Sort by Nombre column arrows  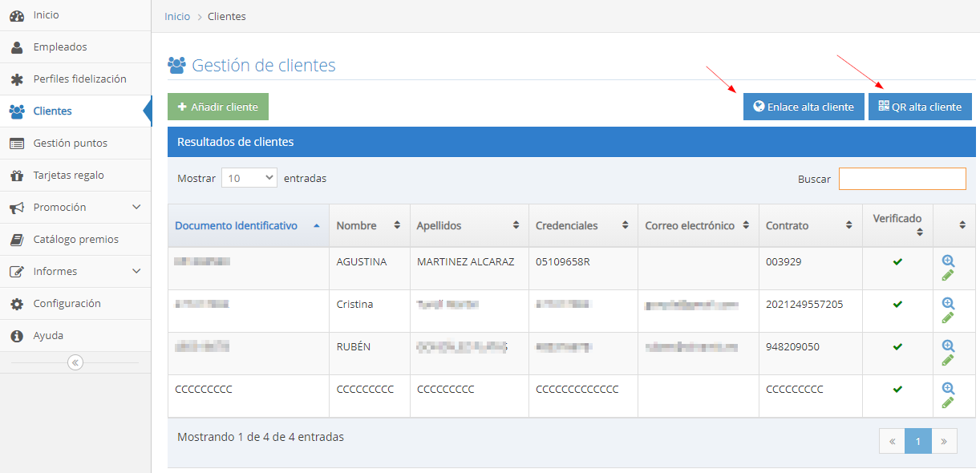(396, 226)
